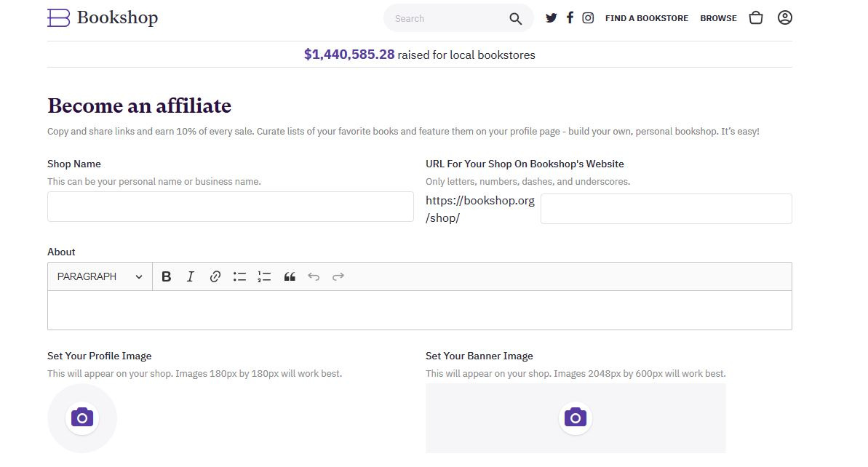Toggle Italic formatting in About editor
Screen dimensions: 868x467
tap(191, 276)
